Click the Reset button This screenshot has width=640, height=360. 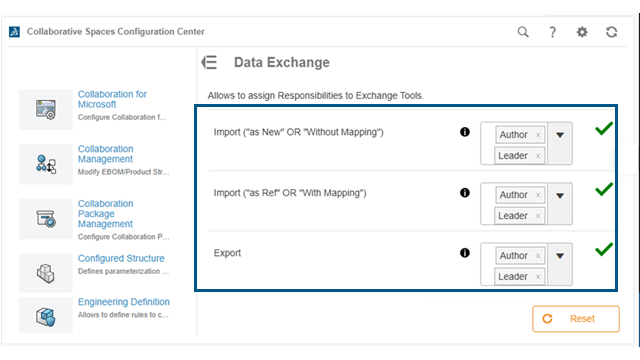[576, 319]
